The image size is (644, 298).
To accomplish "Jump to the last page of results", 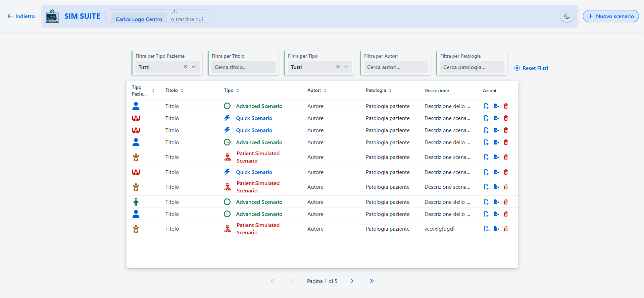I will click(x=372, y=281).
